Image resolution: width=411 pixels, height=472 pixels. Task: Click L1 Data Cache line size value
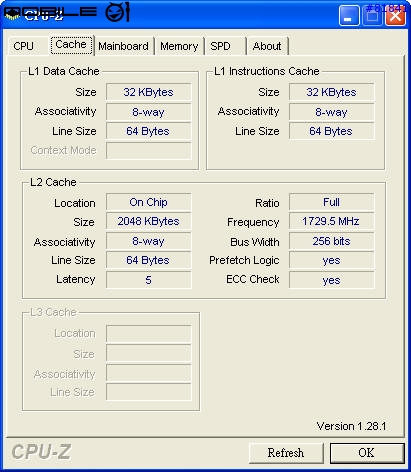point(148,131)
